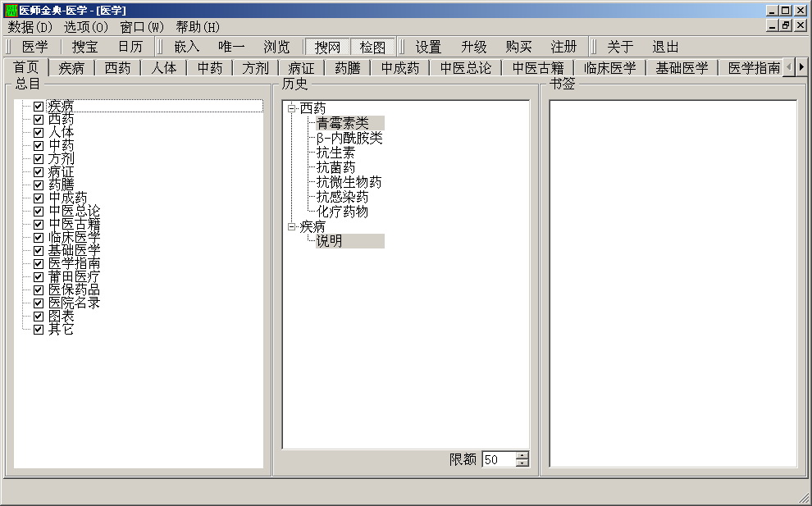Click the 唯一 toolbar button

pyautogui.click(x=231, y=47)
